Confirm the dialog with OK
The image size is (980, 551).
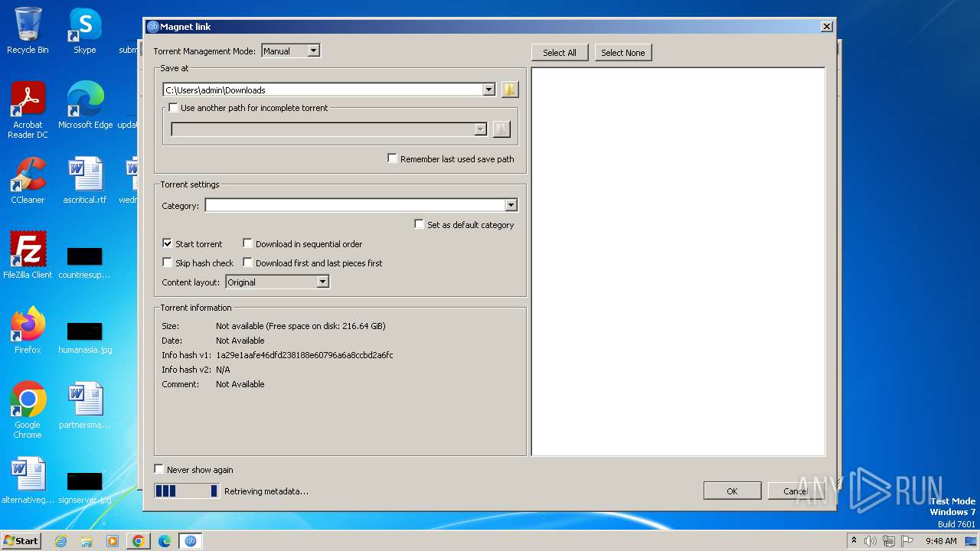point(732,491)
